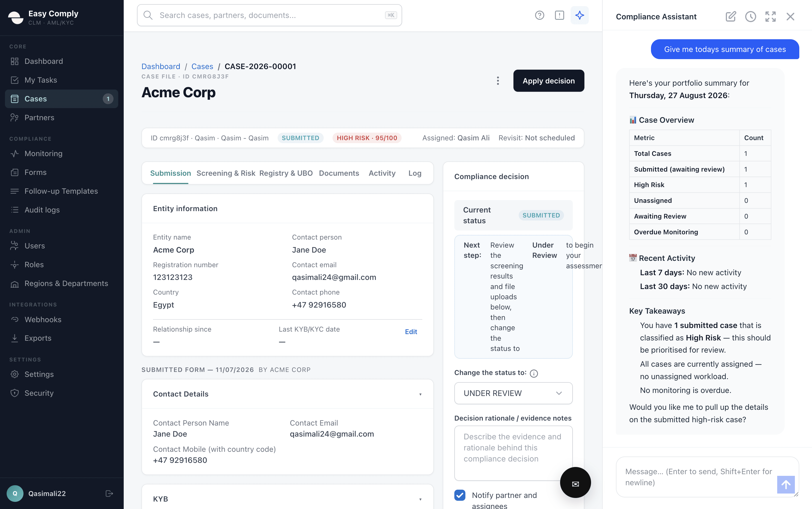Open Security in the sidebar
The image size is (812, 509).
[62, 393]
